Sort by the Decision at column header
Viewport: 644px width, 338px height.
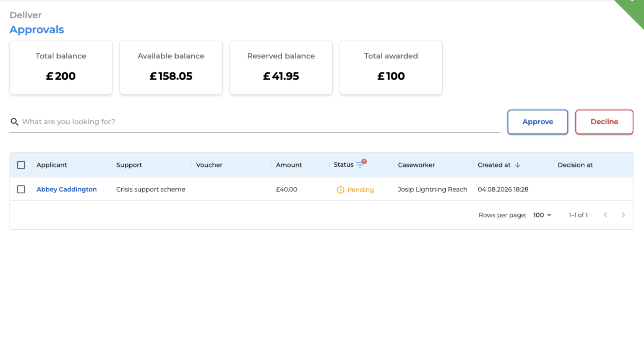pos(575,165)
